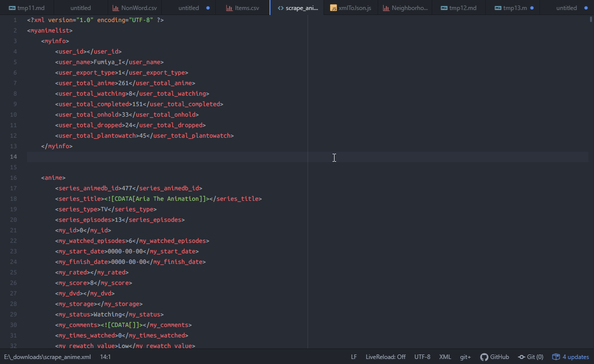Click the modified dot on tmp13.m tab
The width and height of the screenshot is (594, 364).
532,8
